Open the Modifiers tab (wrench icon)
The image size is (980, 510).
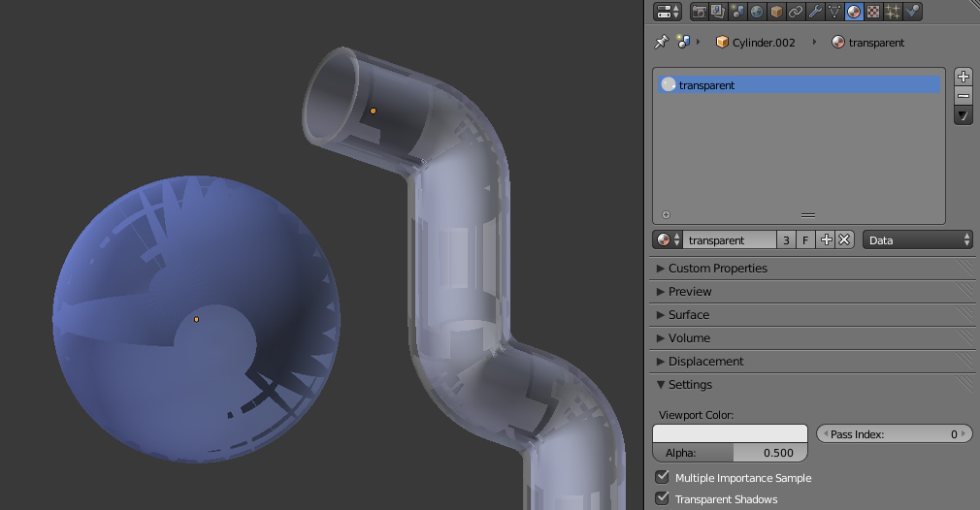815,12
